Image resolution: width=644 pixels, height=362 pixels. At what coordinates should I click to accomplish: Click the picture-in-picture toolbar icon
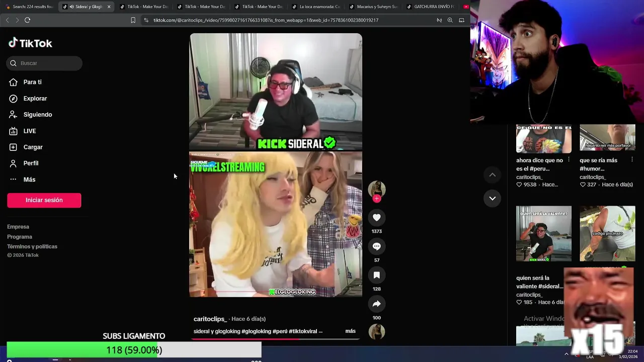pyautogui.click(x=461, y=20)
